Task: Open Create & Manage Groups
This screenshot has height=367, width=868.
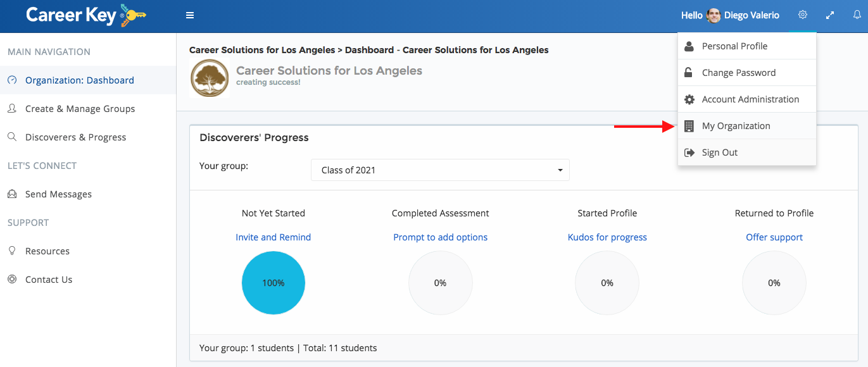Action: click(x=88, y=109)
